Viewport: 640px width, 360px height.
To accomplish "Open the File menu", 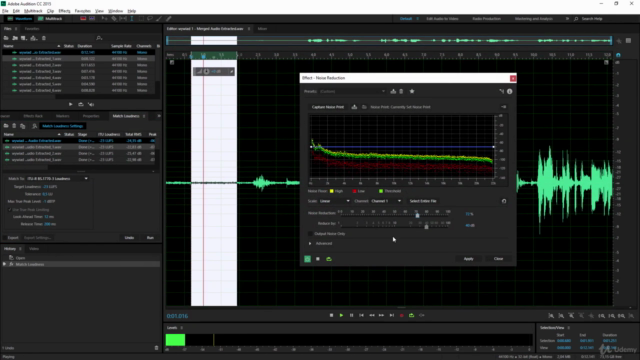I will pos(5,11).
